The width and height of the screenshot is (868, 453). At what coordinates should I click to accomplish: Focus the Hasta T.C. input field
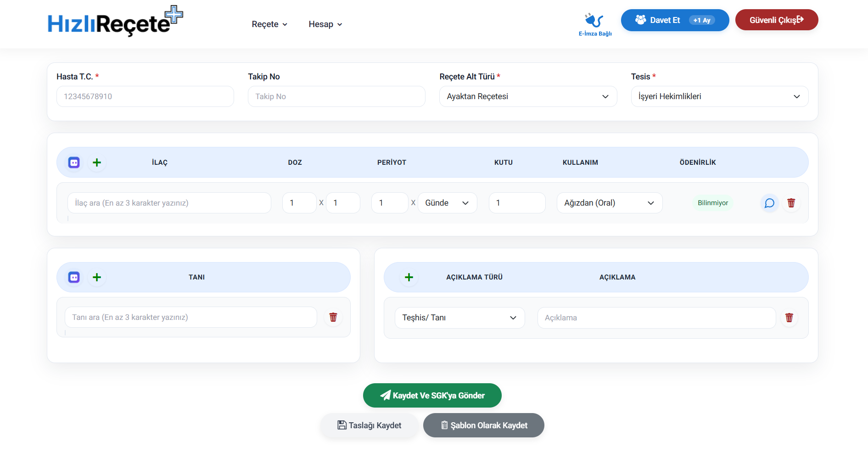145,96
